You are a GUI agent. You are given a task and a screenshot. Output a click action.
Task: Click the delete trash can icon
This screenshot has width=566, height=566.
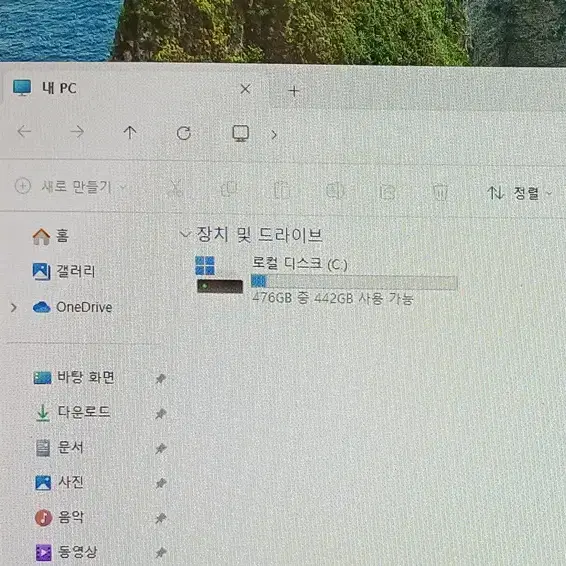[x=440, y=192]
